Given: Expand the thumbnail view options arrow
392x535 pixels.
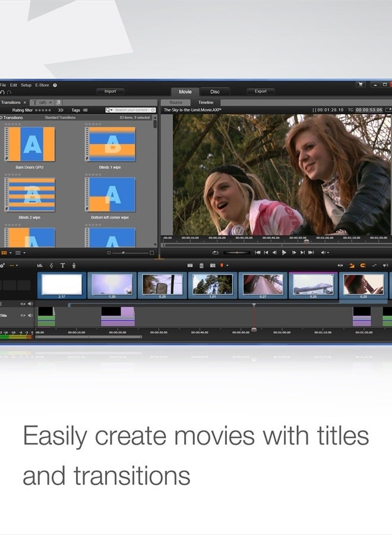Looking at the screenshot, I should pos(10,253).
